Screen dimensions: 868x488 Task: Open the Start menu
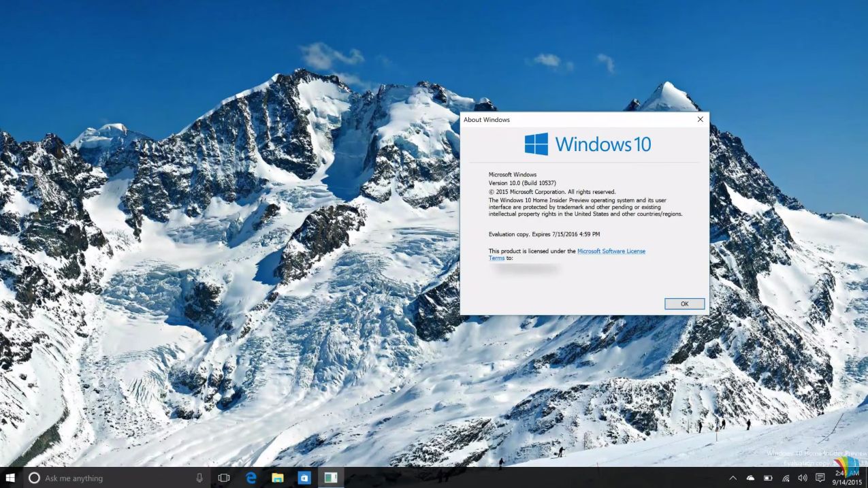click(x=10, y=478)
